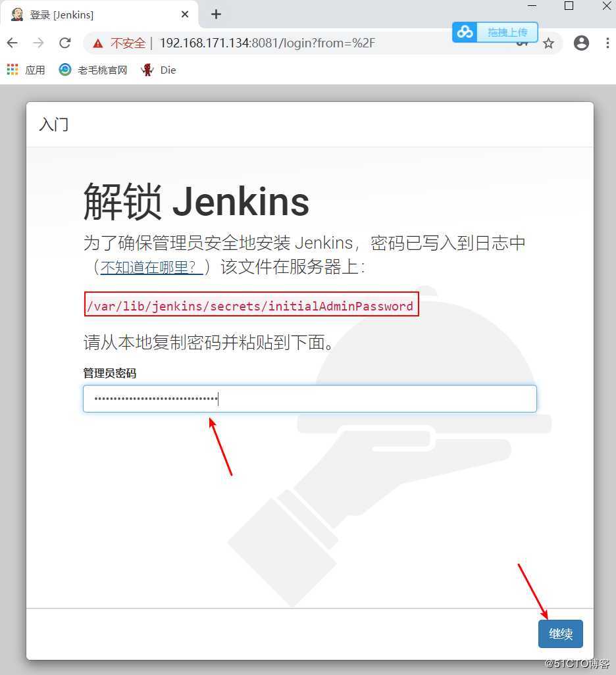Open a new tab with the plus button

click(x=216, y=14)
